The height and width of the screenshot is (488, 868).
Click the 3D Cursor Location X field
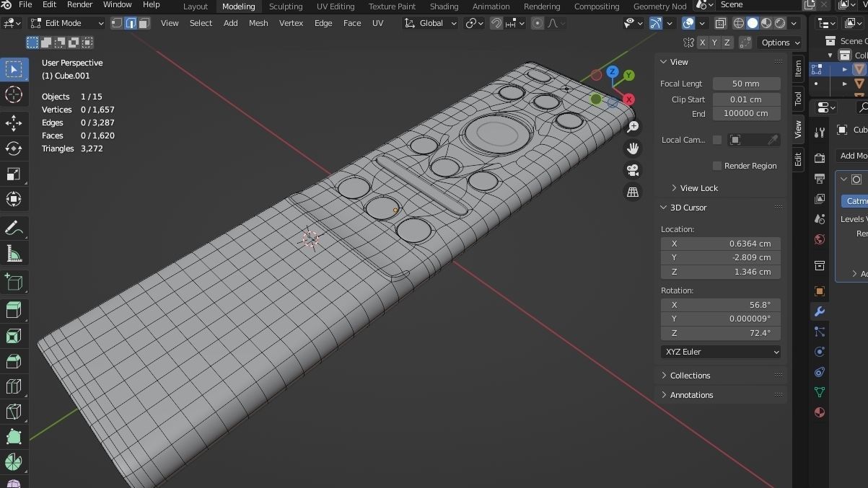click(x=720, y=243)
